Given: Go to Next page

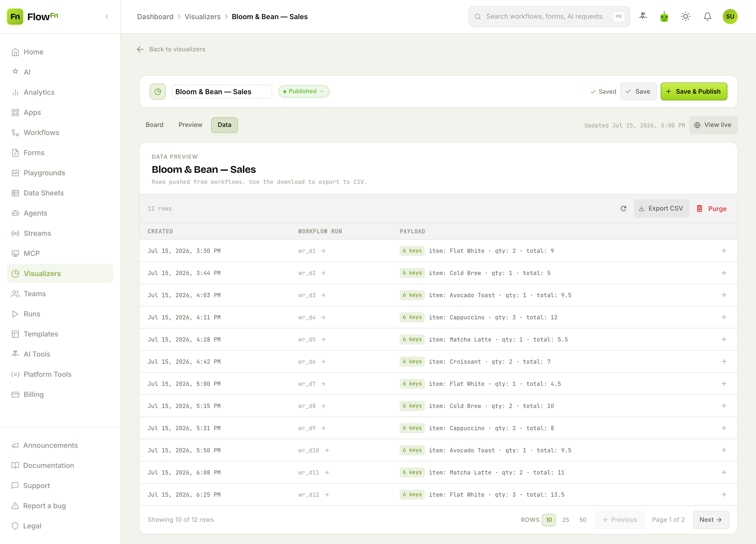Looking at the screenshot, I should 711,520.
